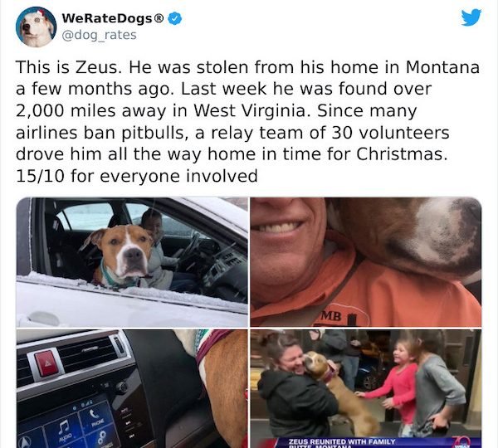Click the news channel logo in corner
This screenshot has width=498, height=448.
(x=461, y=442)
